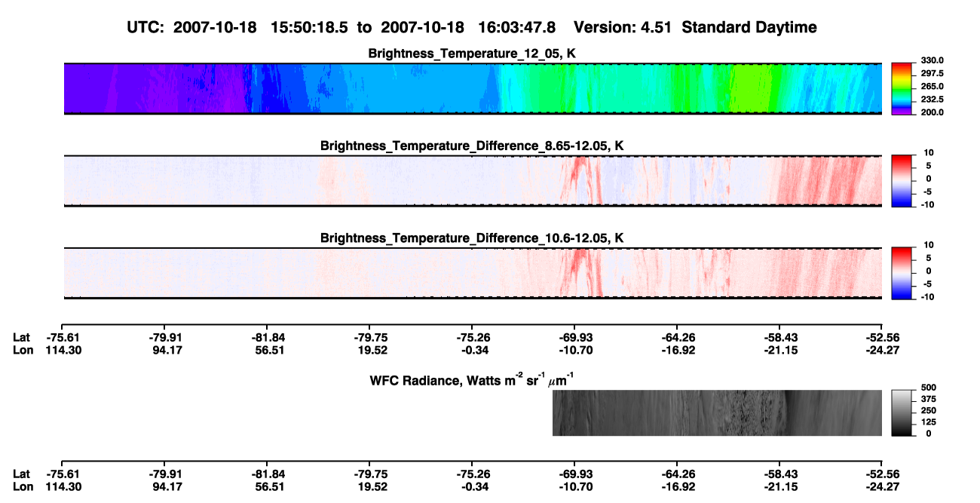Image resolution: width=980 pixels, height=503 pixels.
Task: Click the Brightness_Temperature_12_05 image strip
Action: coord(473,88)
